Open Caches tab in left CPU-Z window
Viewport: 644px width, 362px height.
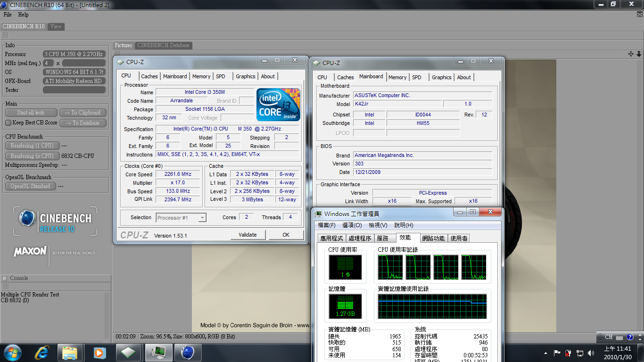149,76
